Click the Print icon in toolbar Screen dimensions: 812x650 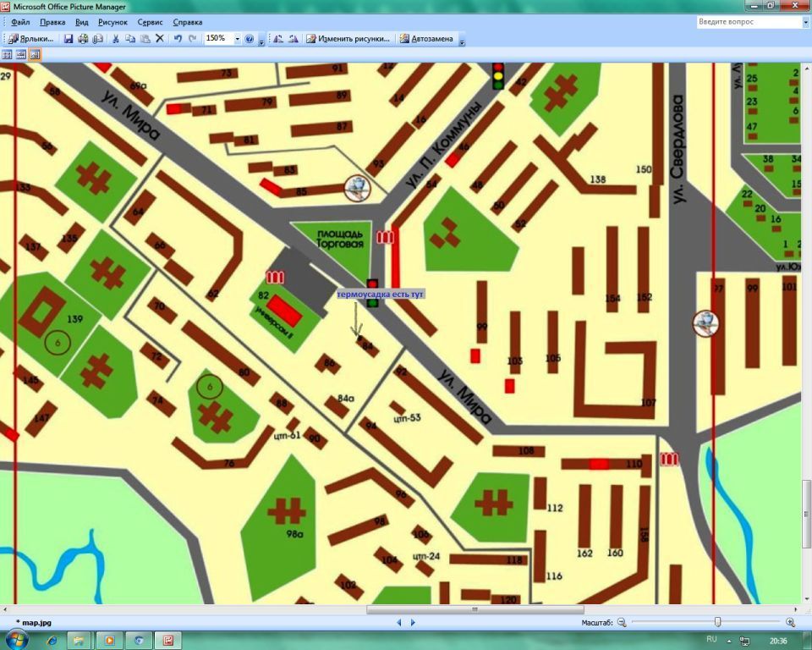coord(83,39)
